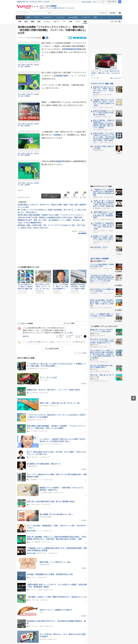Click the blue web search magnifier button
The width and height of the screenshot is (138, 644).
pos(120,2)
